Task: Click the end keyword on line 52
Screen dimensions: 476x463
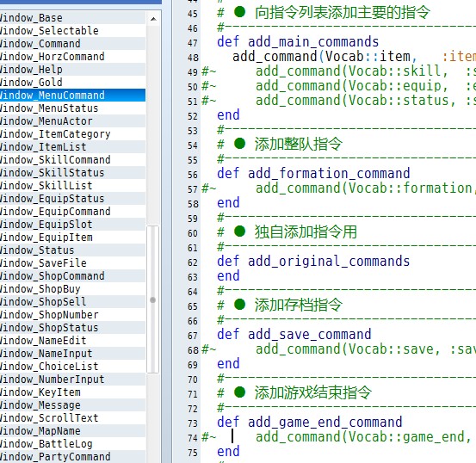Action: [x=228, y=115]
